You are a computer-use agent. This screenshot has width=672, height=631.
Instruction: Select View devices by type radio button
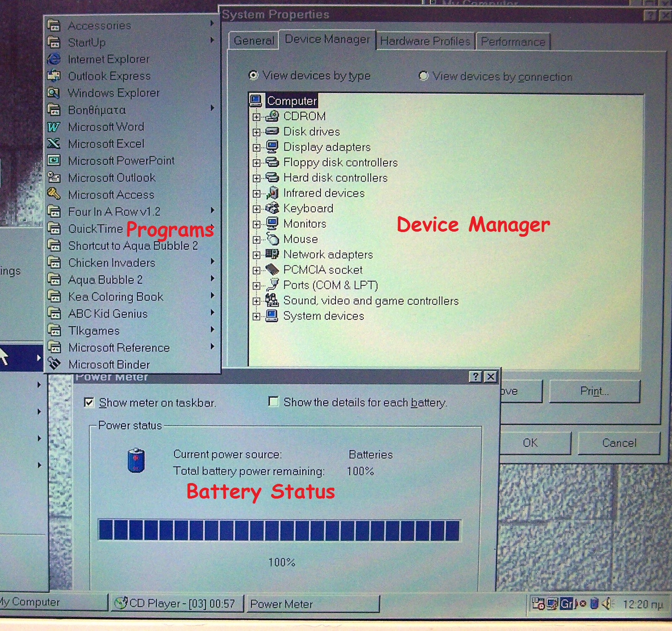253,76
